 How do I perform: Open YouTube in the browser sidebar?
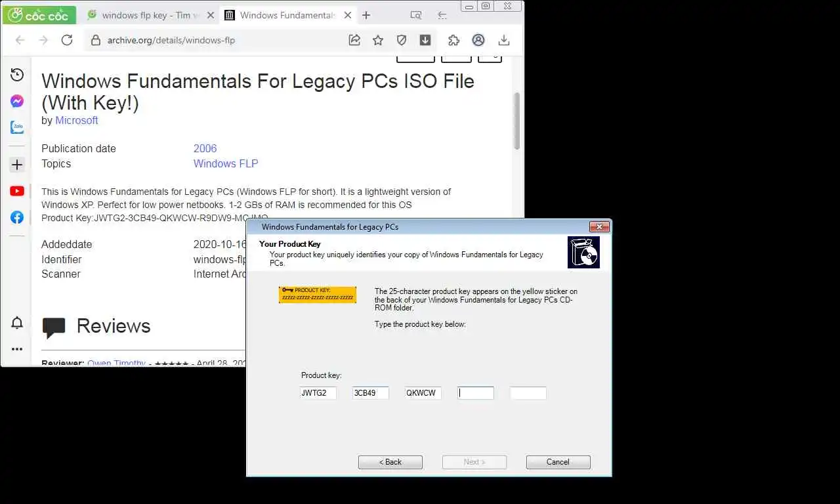(x=17, y=191)
